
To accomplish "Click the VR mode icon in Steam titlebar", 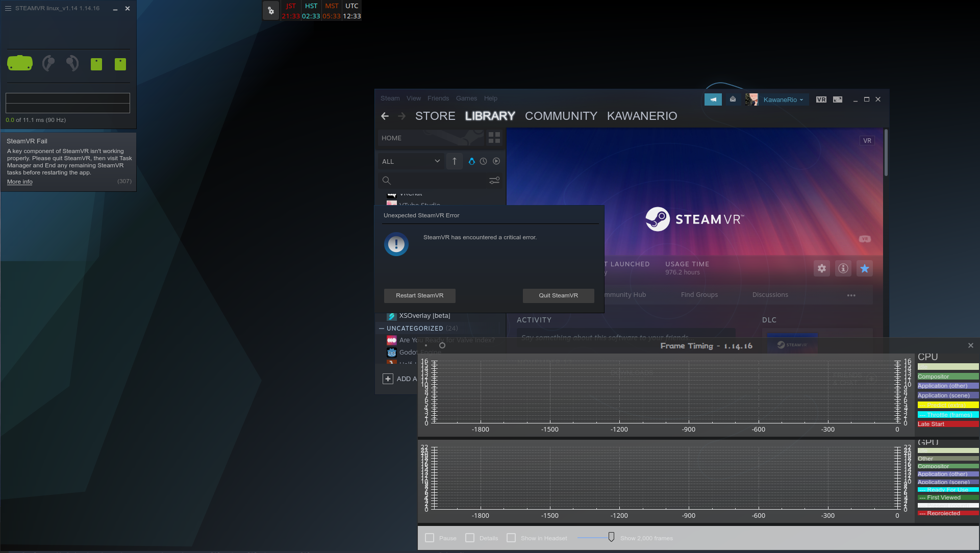I will point(821,99).
